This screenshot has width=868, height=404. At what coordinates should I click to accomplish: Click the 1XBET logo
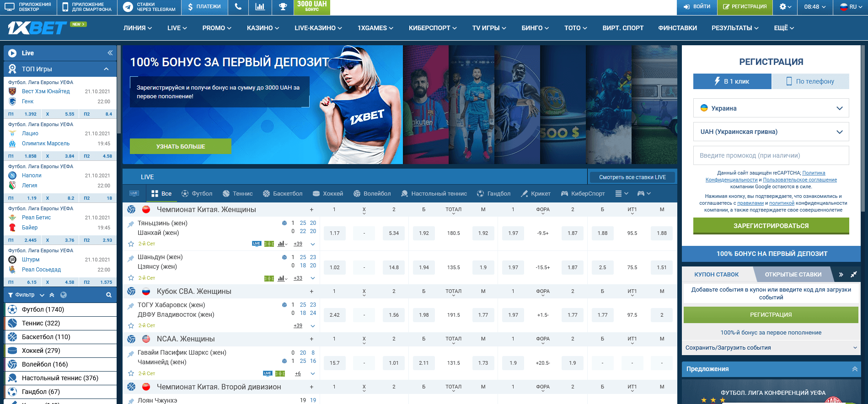[37, 28]
